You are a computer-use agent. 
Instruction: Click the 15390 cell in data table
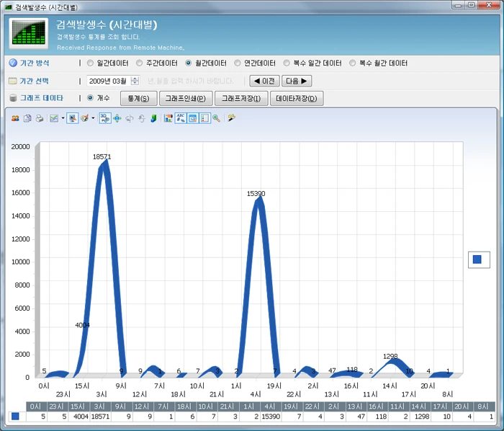(x=271, y=417)
